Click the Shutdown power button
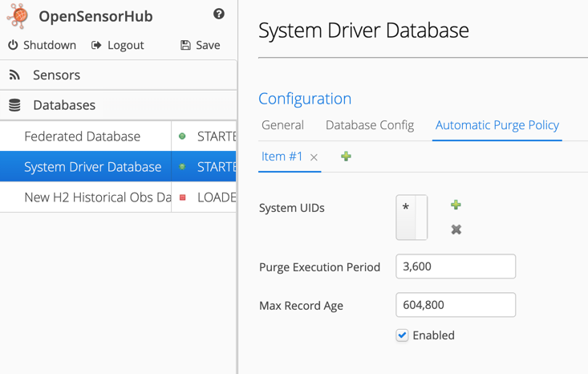 click(x=42, y=45)
